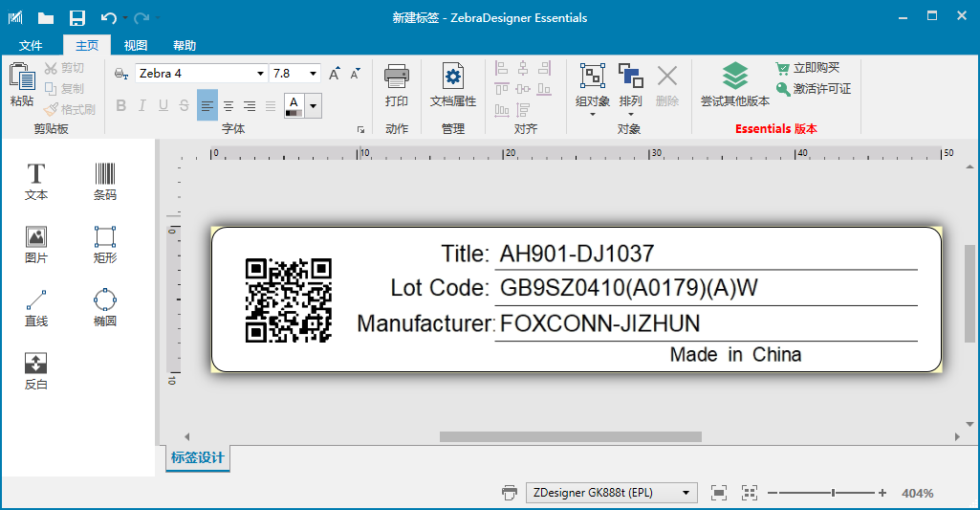Switch to the View (视图) tab
Viewport: 980px width, 510px height.
click(136, 45)
